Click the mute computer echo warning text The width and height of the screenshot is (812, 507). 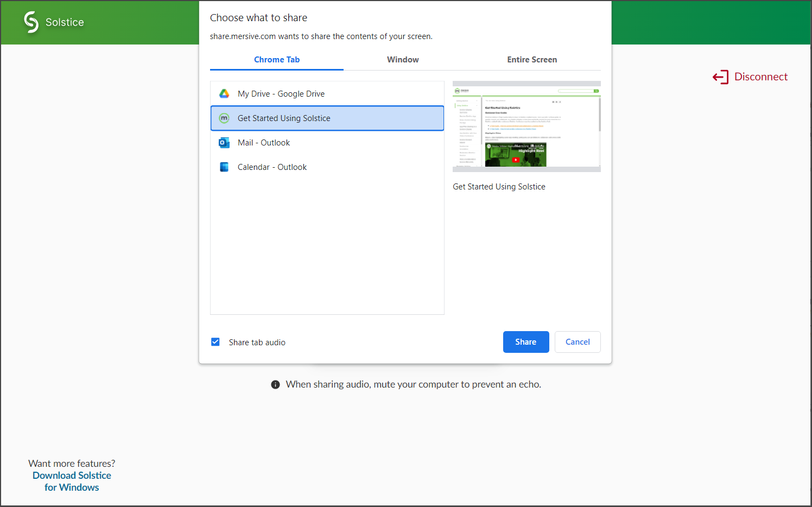point(414,384)
